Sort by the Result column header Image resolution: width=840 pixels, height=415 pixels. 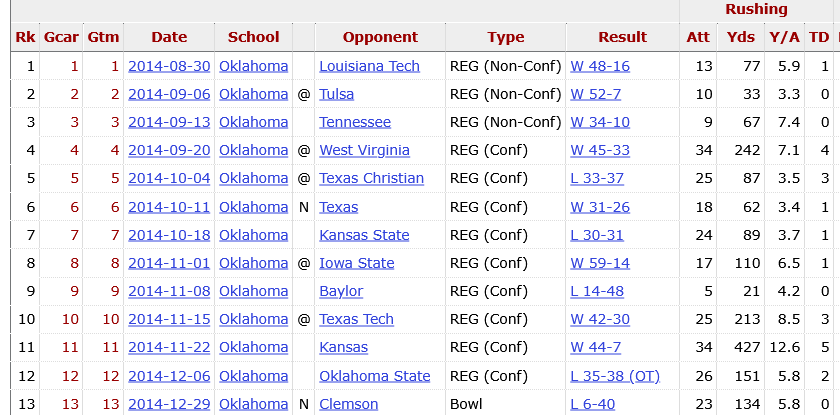tap(622, 37)
